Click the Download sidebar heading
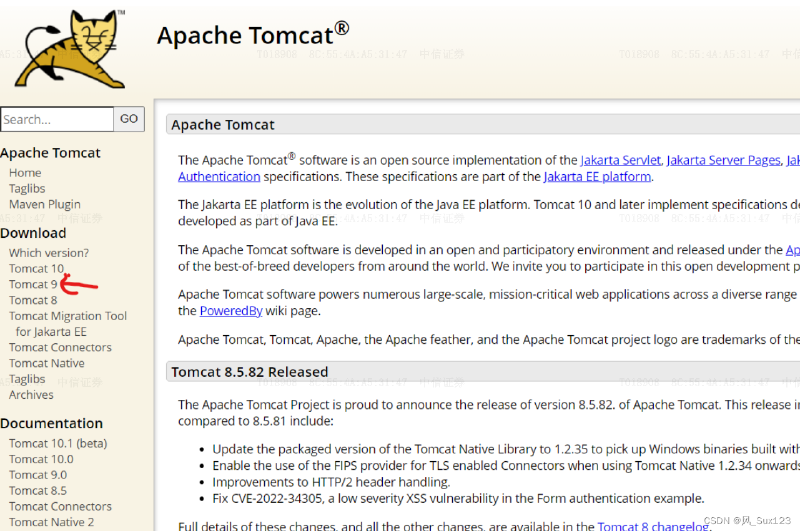Screen dimensions: 800x531 [33, 234]
